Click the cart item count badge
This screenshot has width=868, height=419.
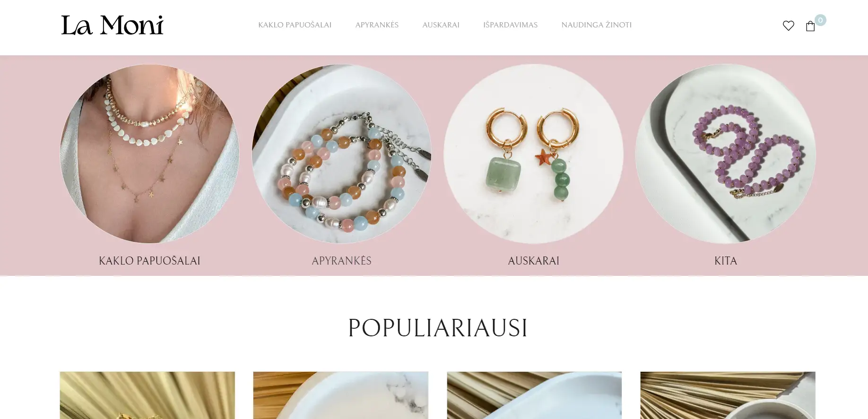820,20
